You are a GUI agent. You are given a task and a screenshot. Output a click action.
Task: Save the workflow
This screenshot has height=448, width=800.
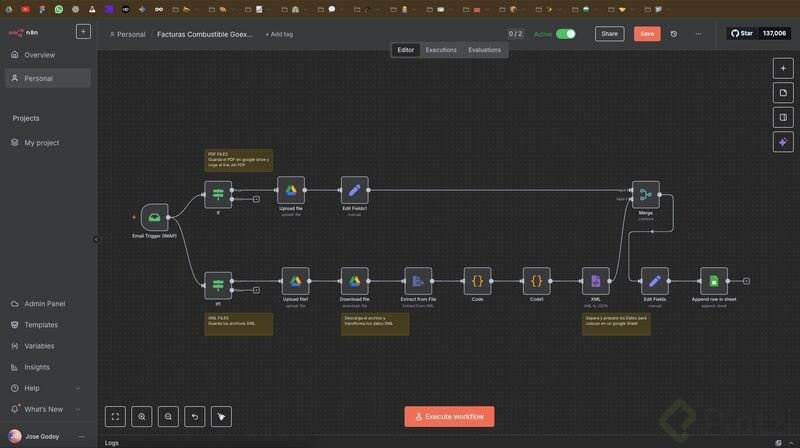pyautogui.click(x=647, y=34)
